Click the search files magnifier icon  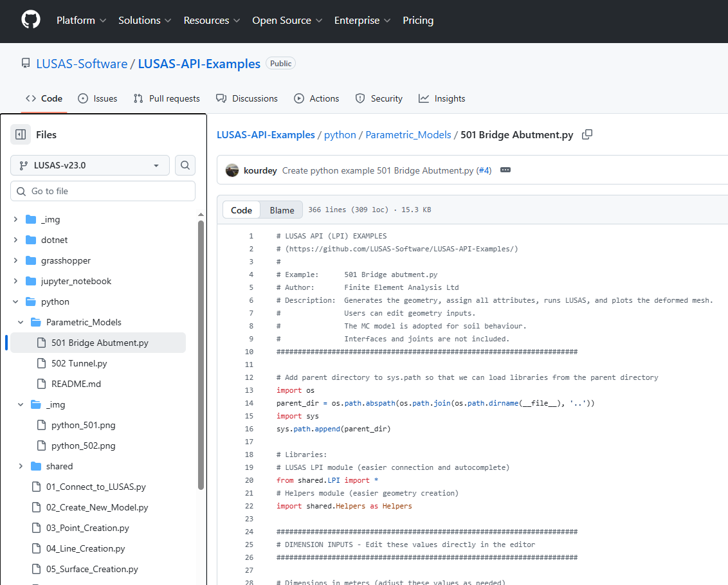pyautogui.click(x=185, y=165)
